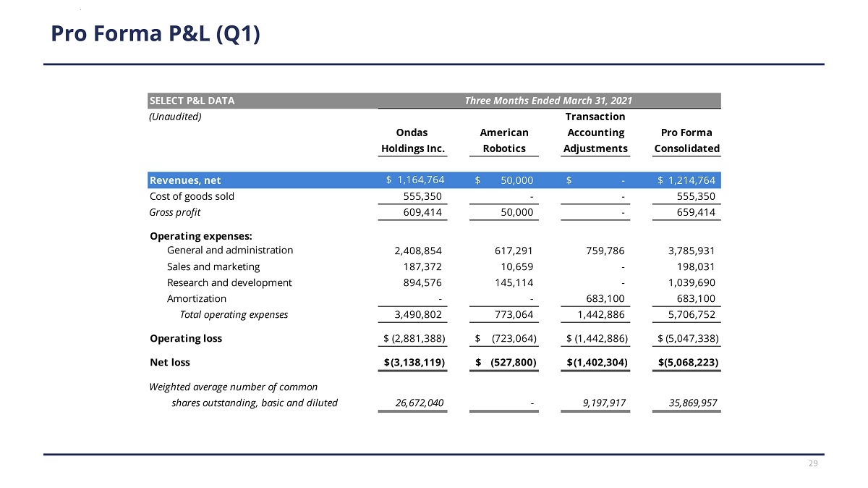Select the pro forma net loss $(5,068,223)
This screenshot has height=488, width=868.
click(687, 362)
